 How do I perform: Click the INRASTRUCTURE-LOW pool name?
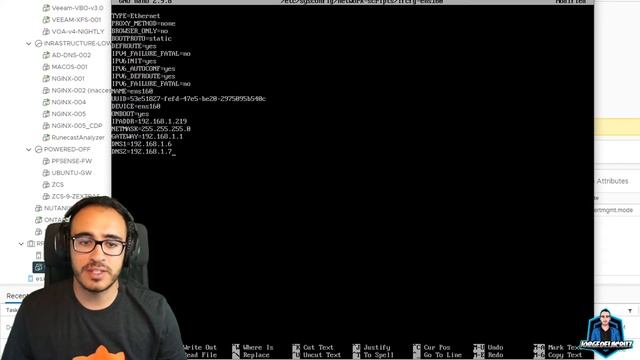77,43
